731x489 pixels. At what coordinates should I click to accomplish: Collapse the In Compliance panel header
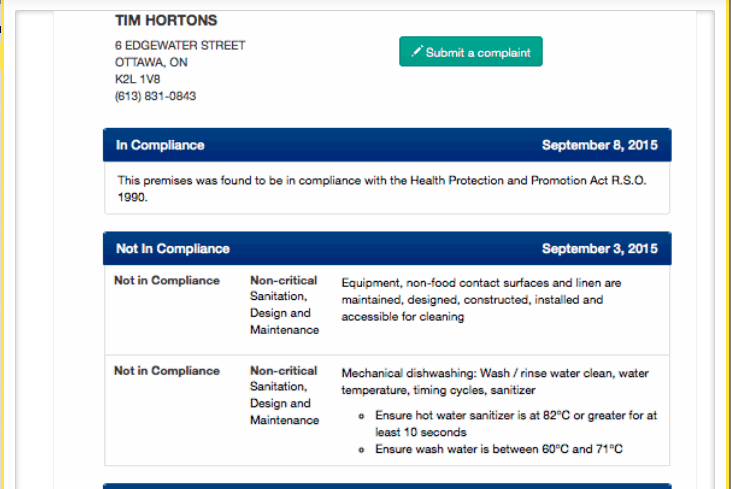click(x=160, y=145)
